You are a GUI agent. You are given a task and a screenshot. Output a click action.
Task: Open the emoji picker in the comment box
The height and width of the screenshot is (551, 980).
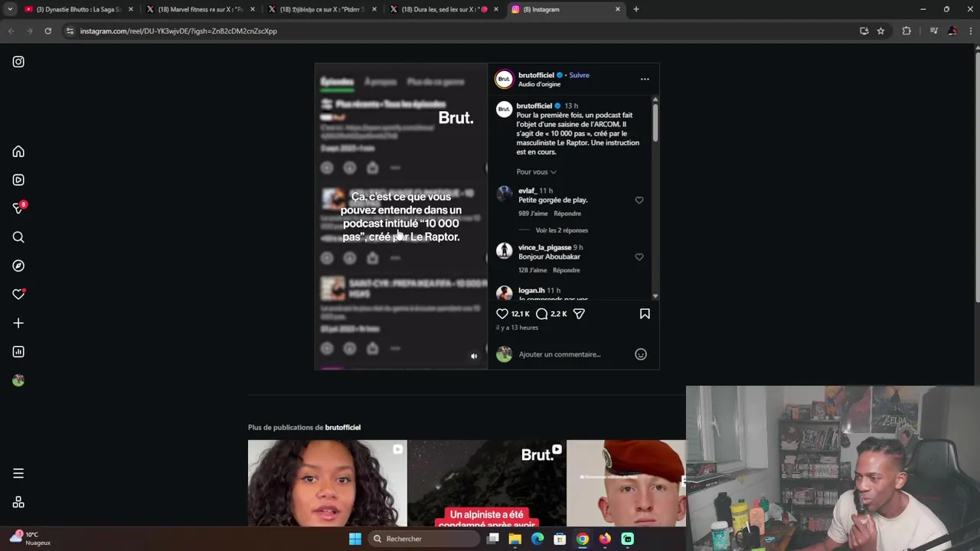point(641,354)
